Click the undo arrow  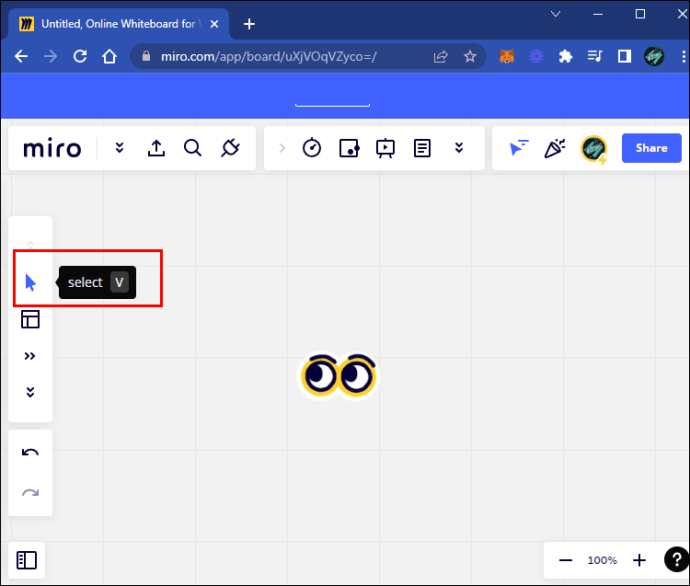[x=30, y=453]
